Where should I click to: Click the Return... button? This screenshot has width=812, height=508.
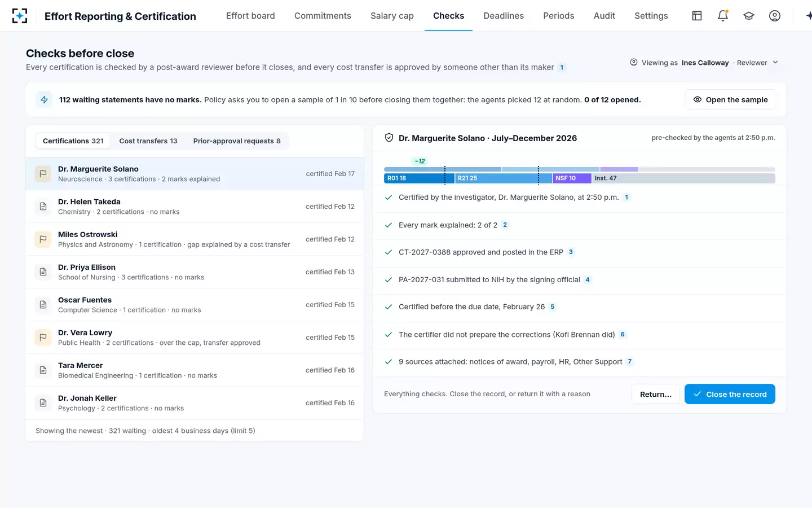click(656, 394)
